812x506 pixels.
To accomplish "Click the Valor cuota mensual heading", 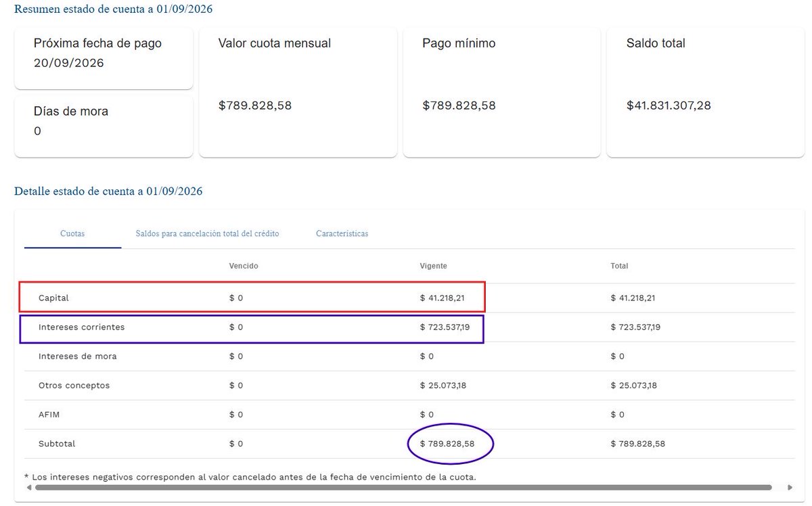I will pos(275,43).
